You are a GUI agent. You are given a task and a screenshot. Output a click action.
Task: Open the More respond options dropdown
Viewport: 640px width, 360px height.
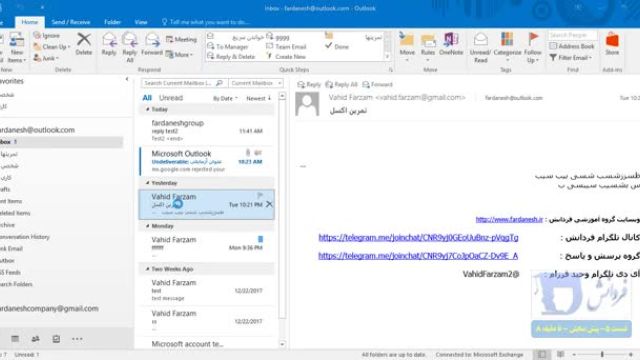click(x=180, y=54)
